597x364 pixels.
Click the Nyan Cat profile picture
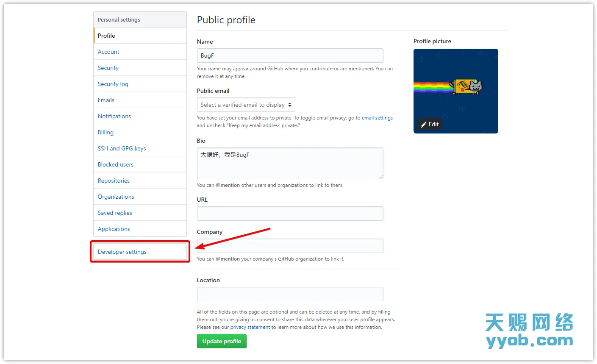click(x=455, y=85)
